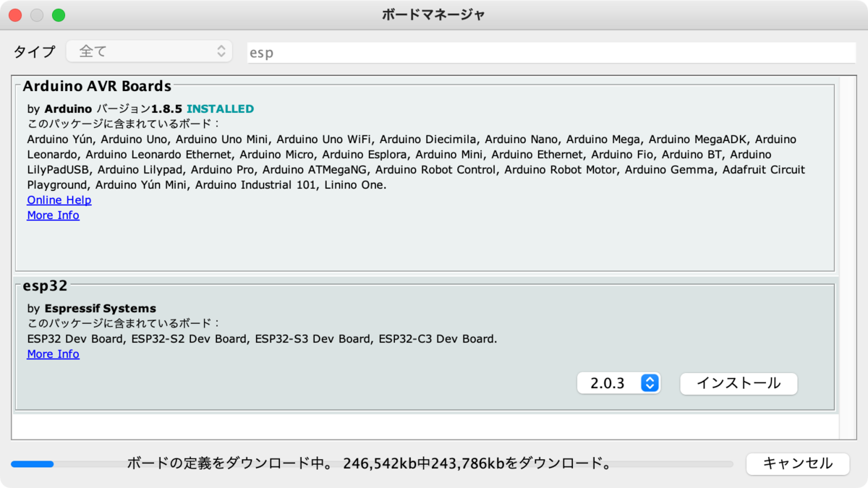Screen dimensions: 868x488
Task: Click the INSTALLED status label
Action: tap(220, 109)
